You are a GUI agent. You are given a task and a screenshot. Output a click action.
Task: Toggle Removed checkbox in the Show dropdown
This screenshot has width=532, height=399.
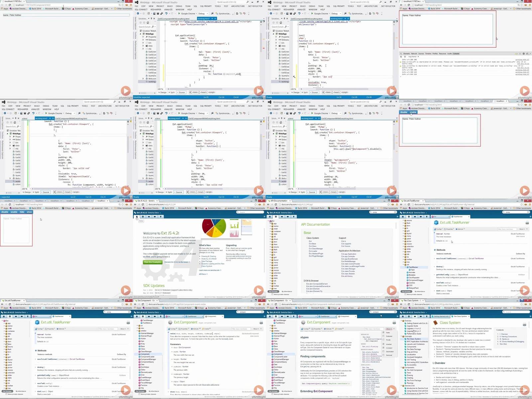384,355
